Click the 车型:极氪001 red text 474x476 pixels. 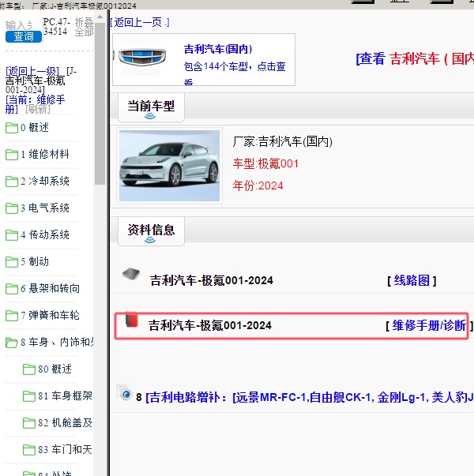pos(265,164)
